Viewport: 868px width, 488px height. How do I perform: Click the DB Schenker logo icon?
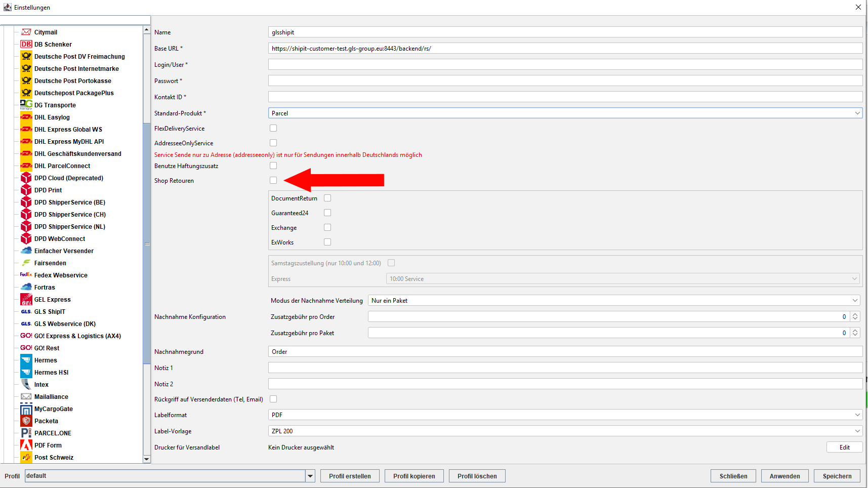(x=26, y=44)
